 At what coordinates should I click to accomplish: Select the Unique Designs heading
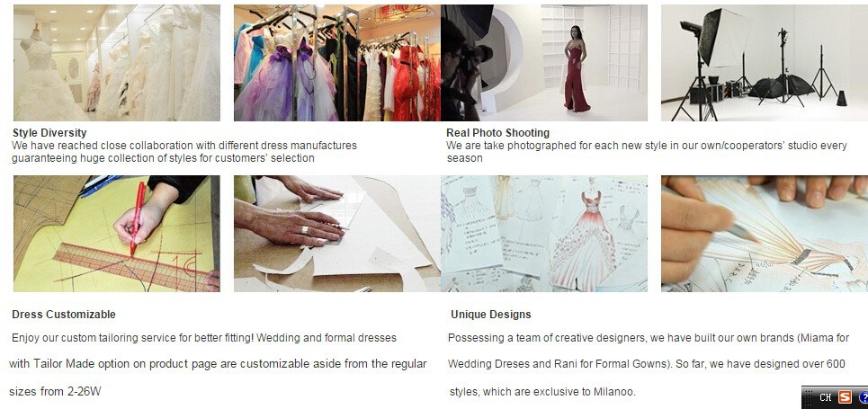[491, 315]
